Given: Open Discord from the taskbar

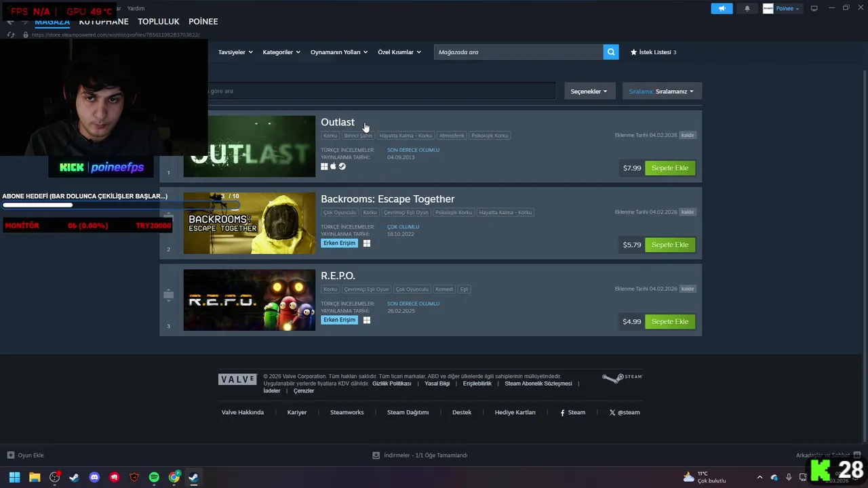Looking at the screenshot, I should [x=94, y=477].
